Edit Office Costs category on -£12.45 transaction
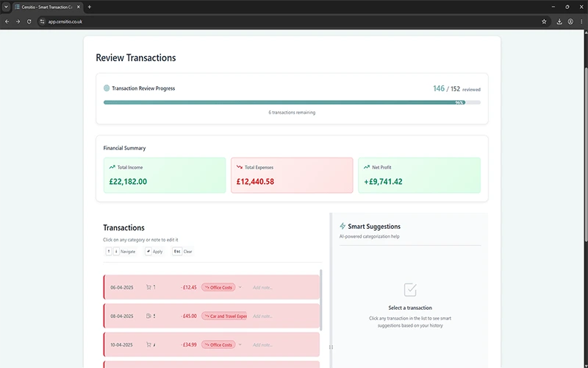This screenshot has height=368, width=588. click(218, 287)
